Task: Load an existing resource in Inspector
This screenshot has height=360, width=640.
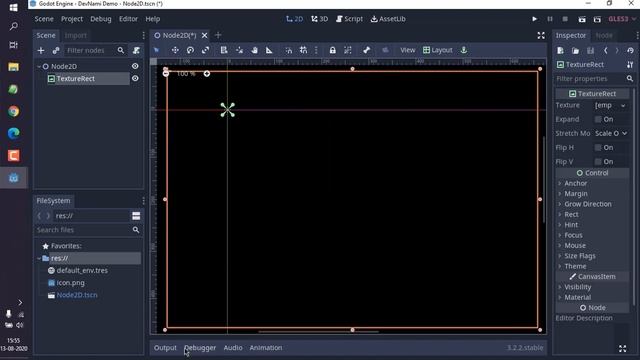Action: pos(576,50)
